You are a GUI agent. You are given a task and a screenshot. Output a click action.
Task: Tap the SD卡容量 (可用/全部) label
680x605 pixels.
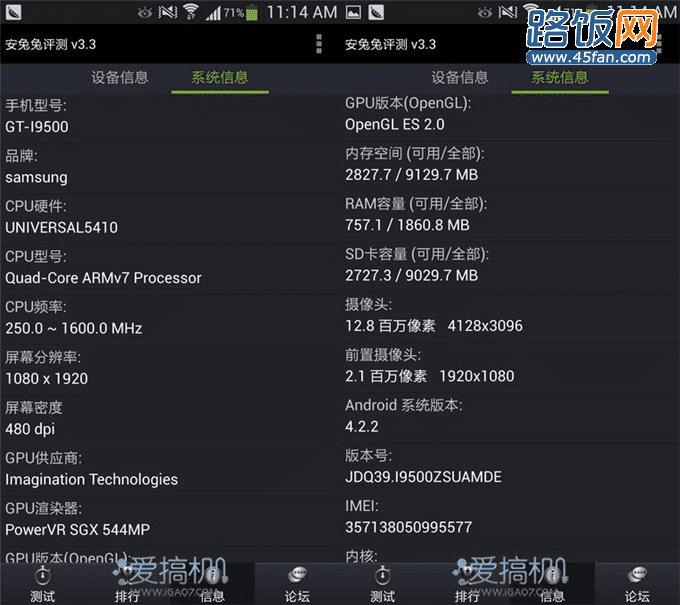pos(417,254)
